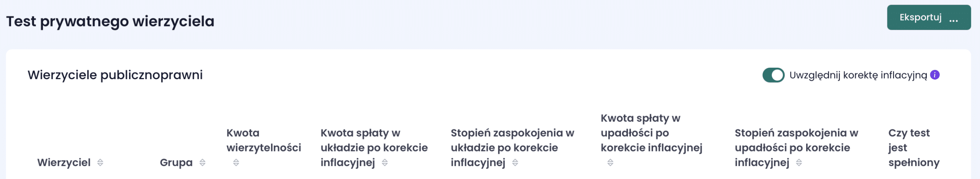Viewport: 980px width, 179px height.
Task: Open the three-dots menu on Eksportuj
Action: tap(954, 18)
